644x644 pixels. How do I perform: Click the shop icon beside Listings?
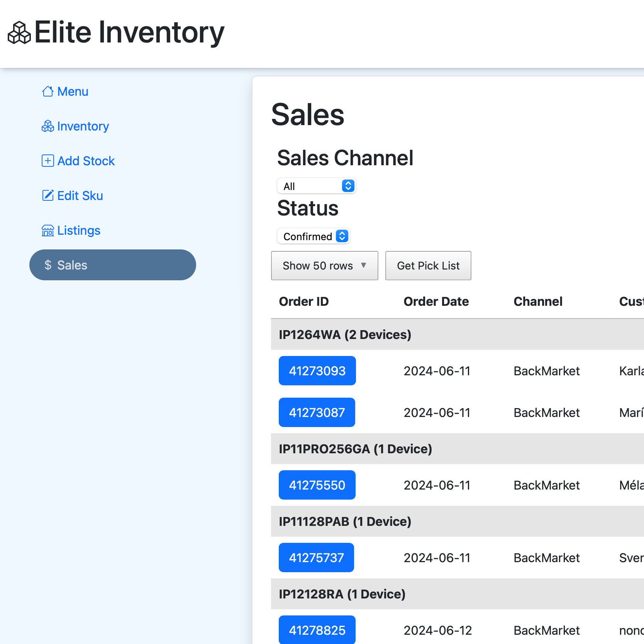47,230
